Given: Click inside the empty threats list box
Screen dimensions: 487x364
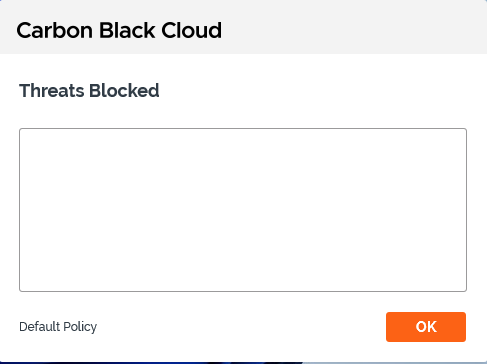Looking at the screenshot, I should [243, 210].
